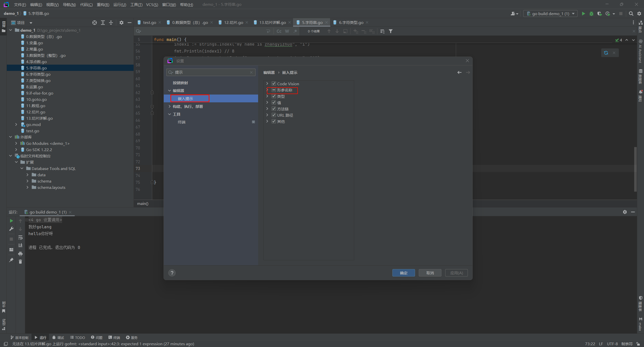Clear the settings search field text
The image size is (644, 347).
pos(251,72)
